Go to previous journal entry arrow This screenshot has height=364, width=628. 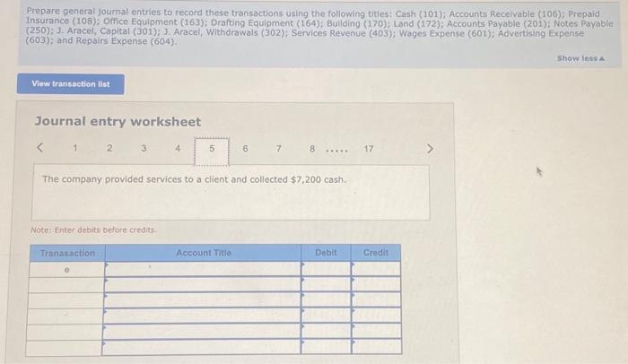pos(39,148)
